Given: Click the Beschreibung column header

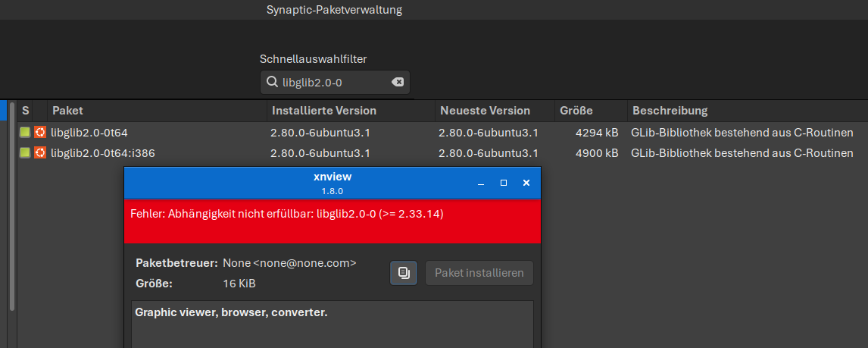Looking at the screenshot, I should click(x=670, y=111).
